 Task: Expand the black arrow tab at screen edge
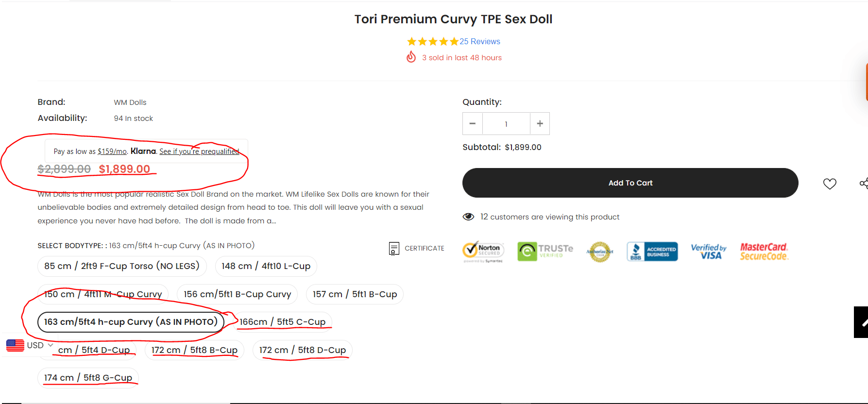tap(861, 322)
